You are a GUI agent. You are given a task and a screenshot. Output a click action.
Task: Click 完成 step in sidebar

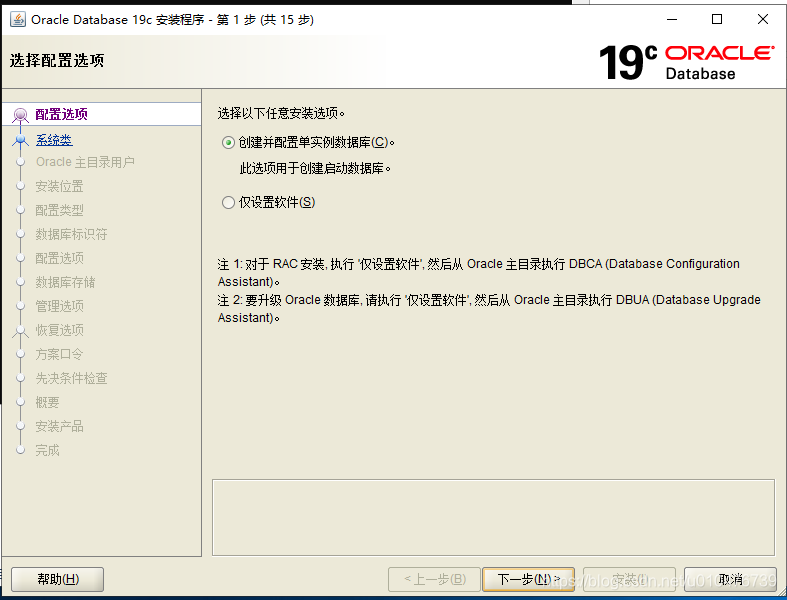pyautogui.click(x=47, y=450)
